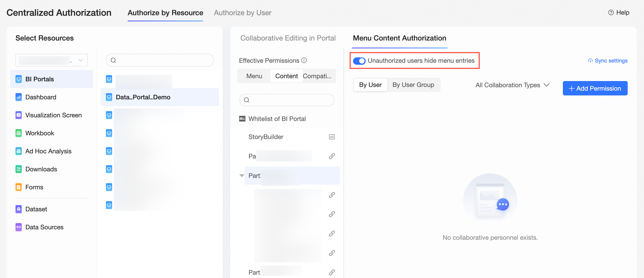Click the Dashboard chart icon
This screenshot has width=644, height=278.
[19, 97]
